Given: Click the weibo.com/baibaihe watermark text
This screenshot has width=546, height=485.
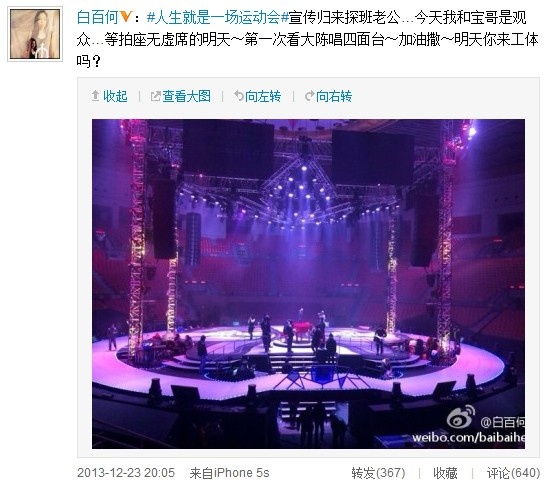Looking at the screenshot, I should click(x=469, y=437).
